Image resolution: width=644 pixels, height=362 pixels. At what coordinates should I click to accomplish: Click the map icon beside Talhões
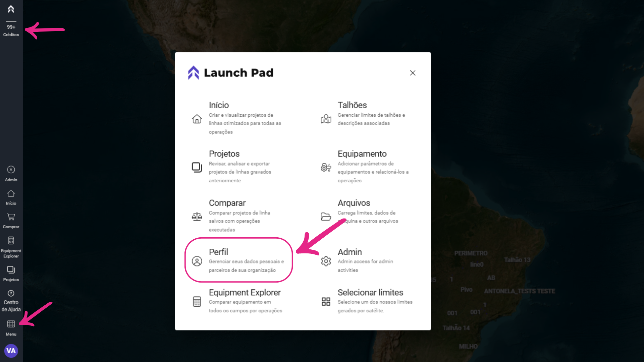click(326, 119)
